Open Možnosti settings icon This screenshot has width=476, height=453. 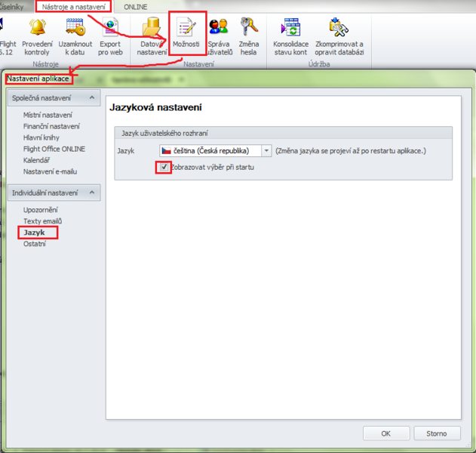(186, 29)
